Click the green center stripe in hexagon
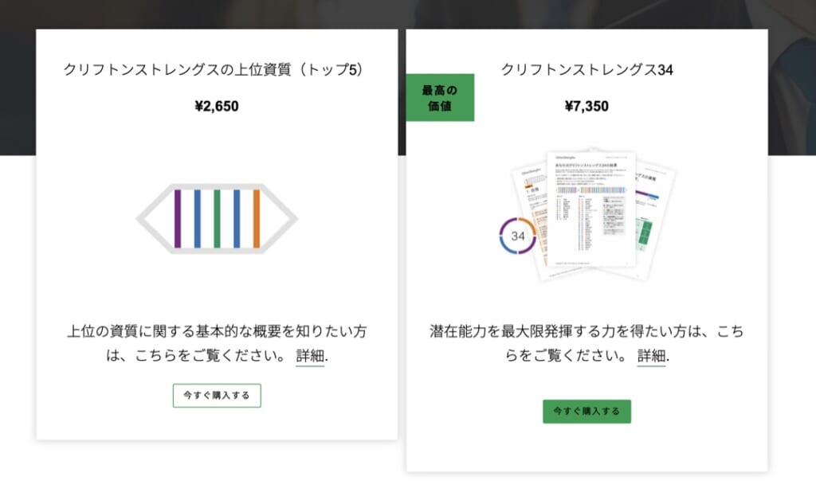 (217, 219)
